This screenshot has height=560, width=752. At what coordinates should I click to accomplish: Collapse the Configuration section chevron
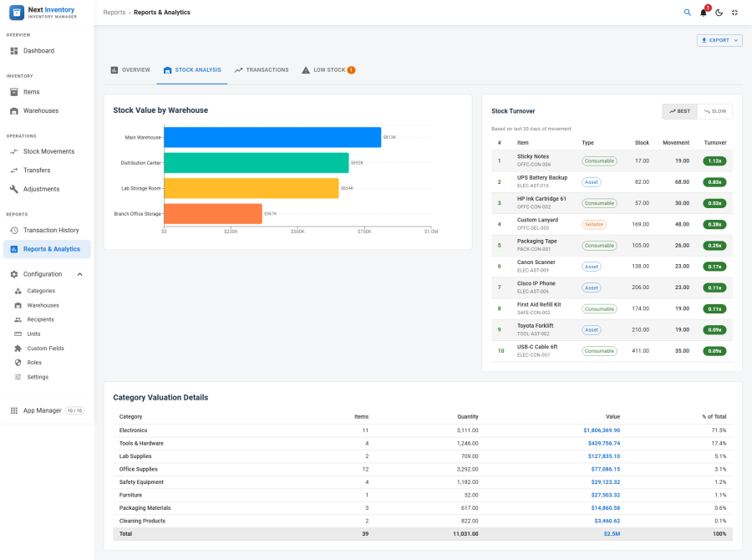[x=79, y=274]
